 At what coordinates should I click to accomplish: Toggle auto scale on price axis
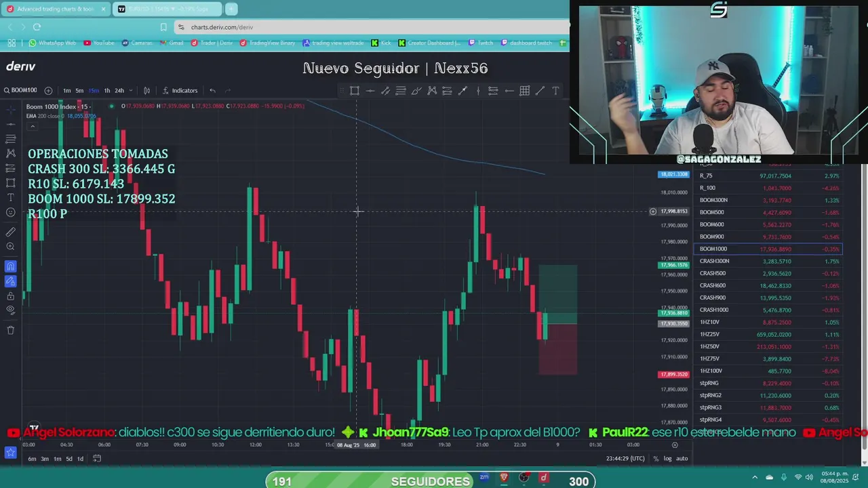[682, 459]
